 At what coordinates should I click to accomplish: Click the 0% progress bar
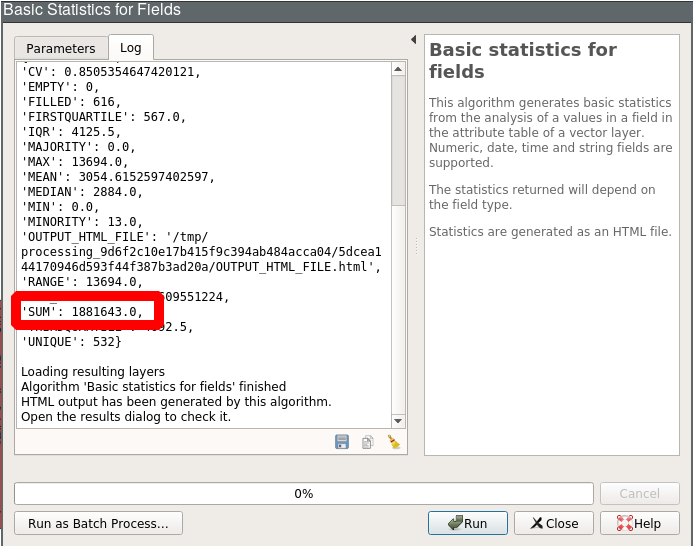[x=303, y=493]
